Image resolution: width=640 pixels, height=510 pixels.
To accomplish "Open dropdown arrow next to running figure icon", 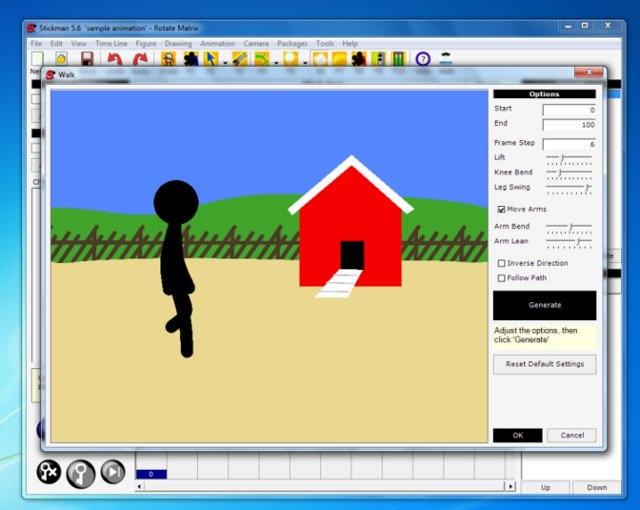I will (x=276, y=63).
